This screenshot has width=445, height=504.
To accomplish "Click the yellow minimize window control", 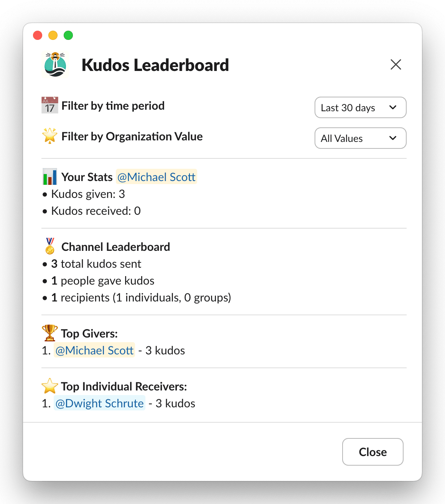I will point(53,35).
